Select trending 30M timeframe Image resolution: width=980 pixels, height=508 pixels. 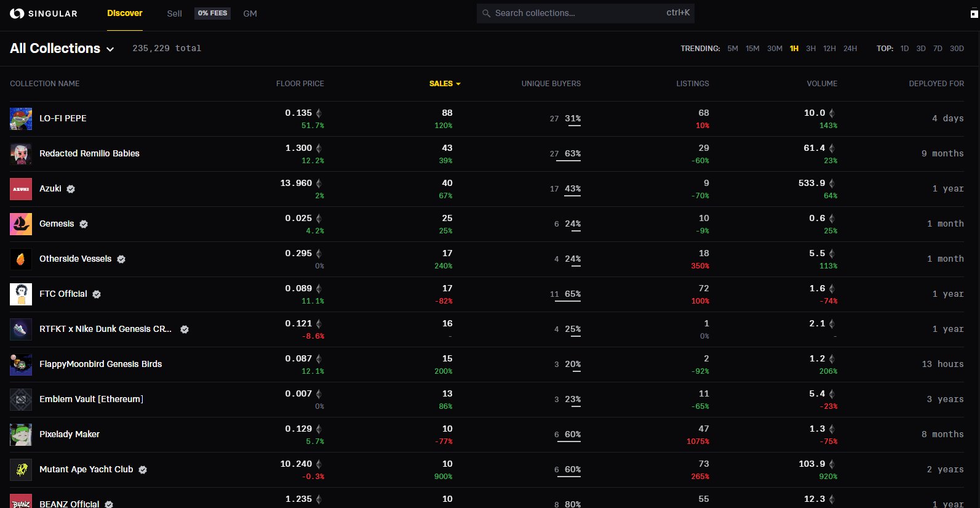click(775, 49)
